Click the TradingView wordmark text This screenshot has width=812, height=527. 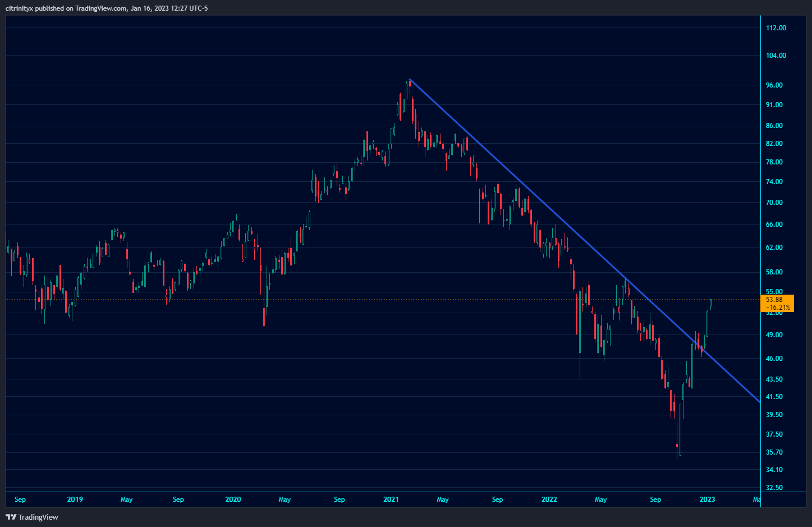point(38,517)
